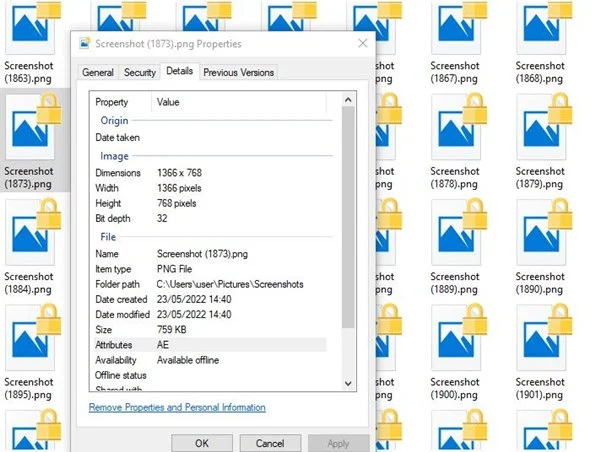This screenshot has width=600, height=452.
Task: Click the details list scroll up arrow
Action: click(348, 100)
